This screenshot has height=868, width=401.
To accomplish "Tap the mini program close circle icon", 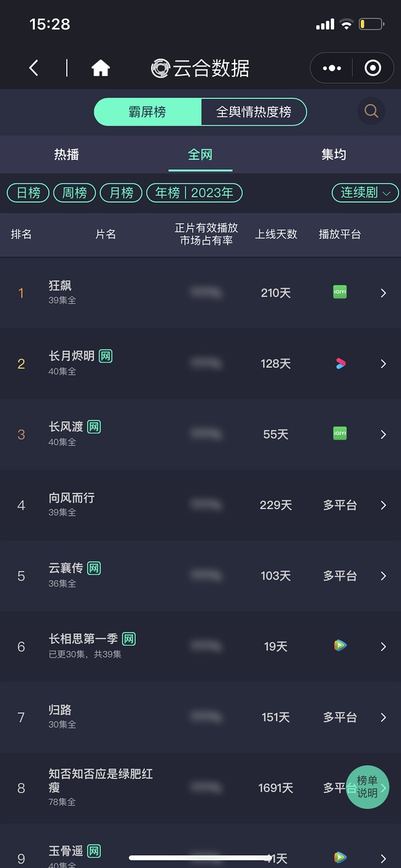I will 373,68.
